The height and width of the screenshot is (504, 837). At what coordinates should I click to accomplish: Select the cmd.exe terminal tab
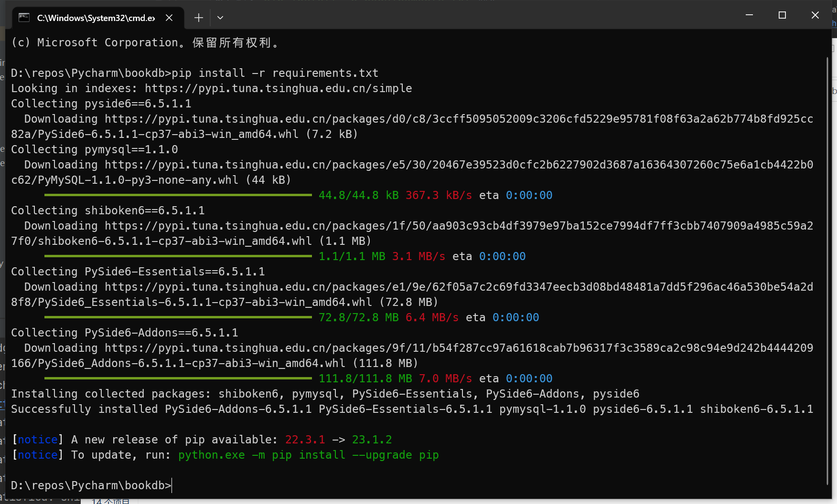97,18
